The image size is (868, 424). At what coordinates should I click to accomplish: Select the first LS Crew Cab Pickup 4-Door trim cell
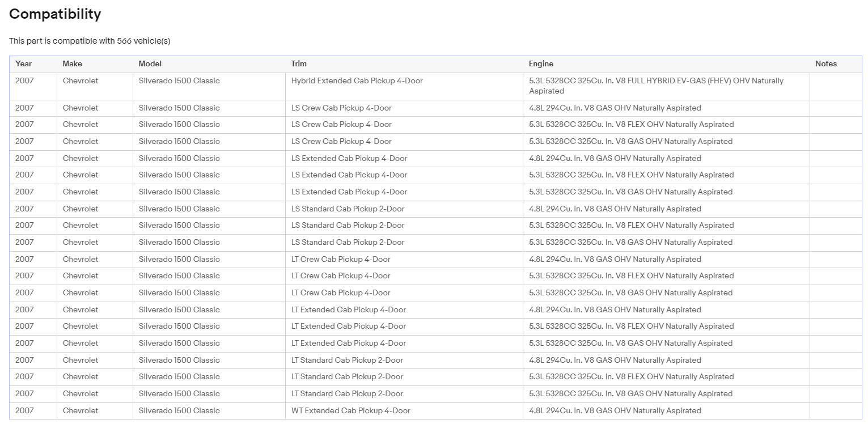tap(404, 108)
